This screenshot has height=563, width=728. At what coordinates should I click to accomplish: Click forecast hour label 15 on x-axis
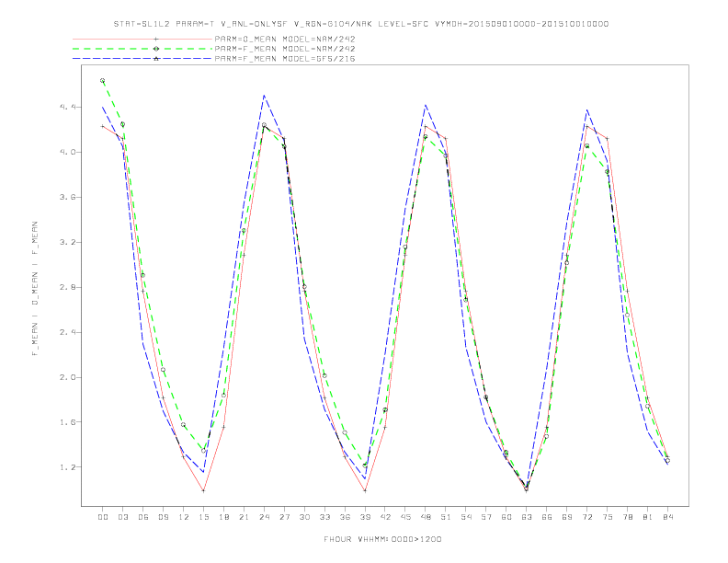(203, 517)
